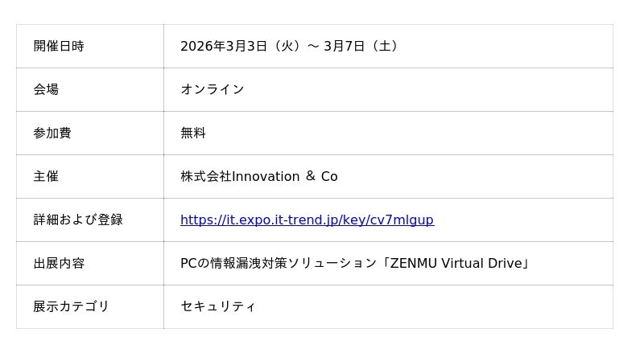Select the 主催 label cell
The image size is (644, 353).
(x=46, y=176)
